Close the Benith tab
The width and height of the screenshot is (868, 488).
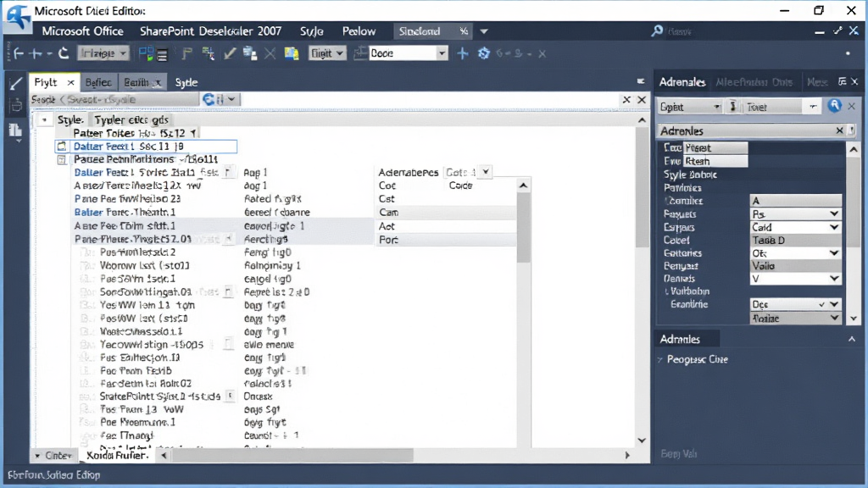click(158, 82)
